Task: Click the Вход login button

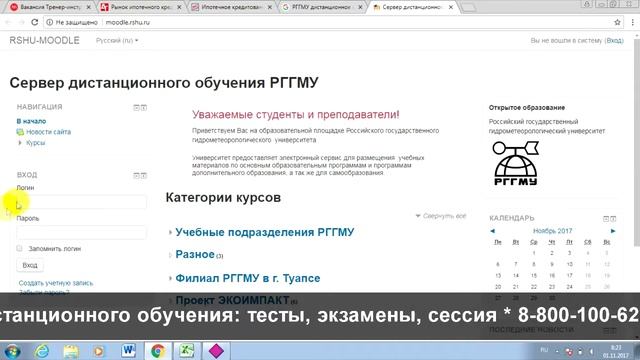Action: (x=30, y=265)
